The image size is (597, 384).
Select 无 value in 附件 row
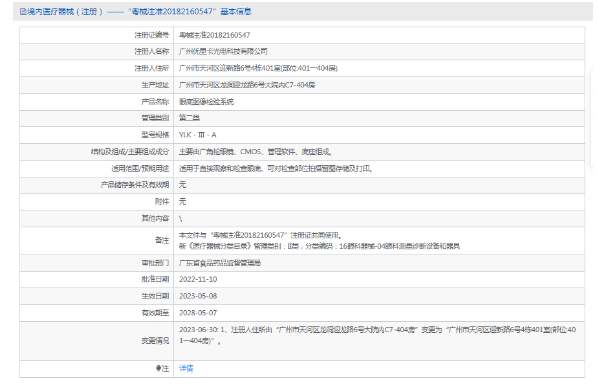coord(182,201)
